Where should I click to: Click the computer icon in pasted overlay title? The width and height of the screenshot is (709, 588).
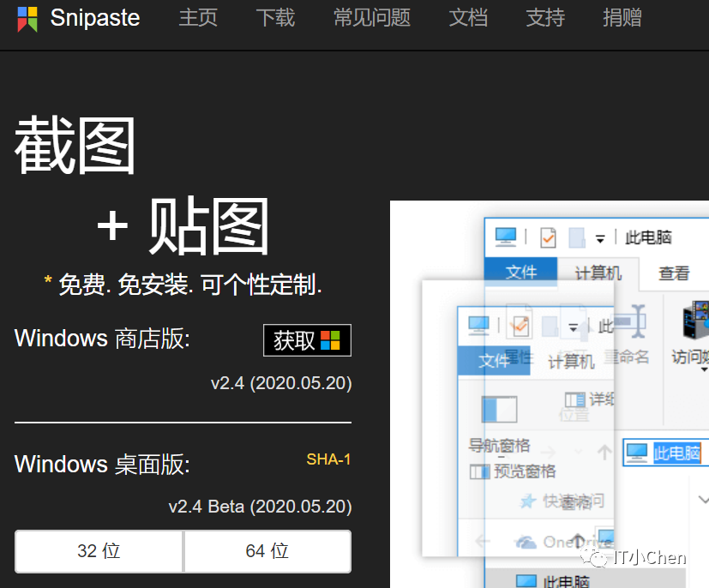(478, 325)
